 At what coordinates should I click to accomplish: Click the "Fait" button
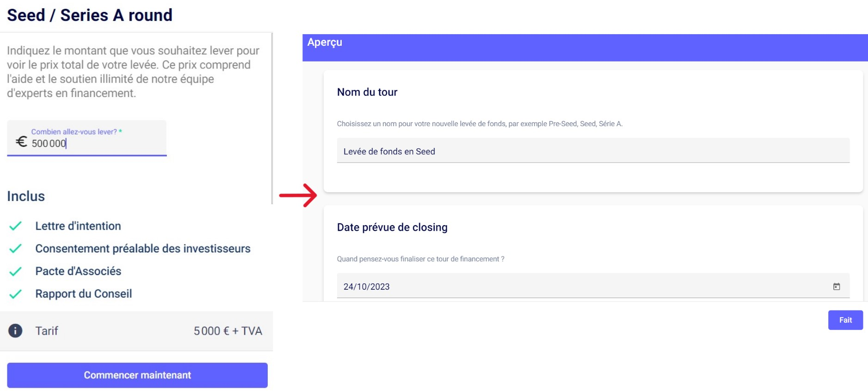845,320
